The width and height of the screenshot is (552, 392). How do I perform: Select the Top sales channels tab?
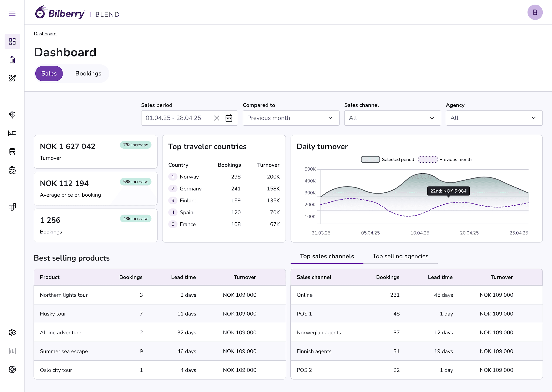point(327,256)
